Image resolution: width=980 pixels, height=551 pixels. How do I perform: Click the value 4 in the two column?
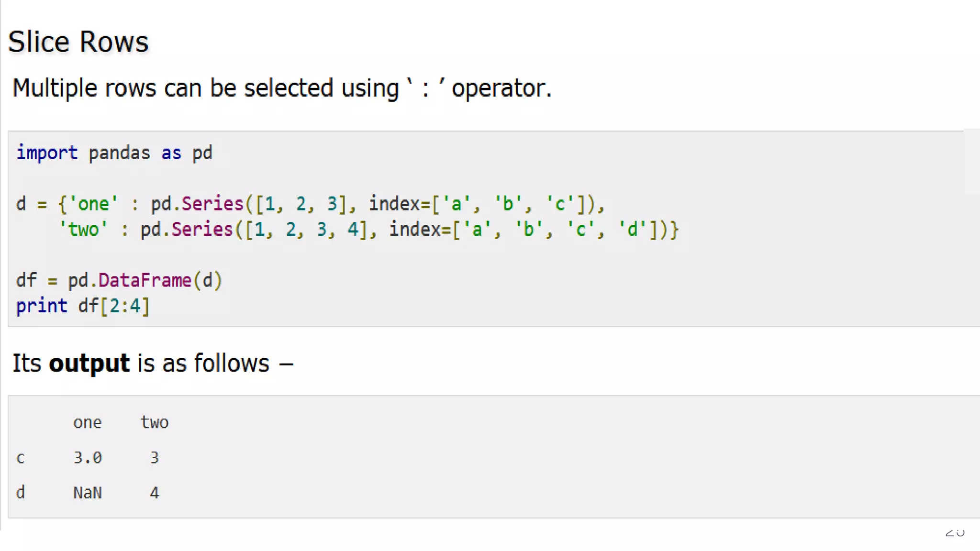click(154, 493)
